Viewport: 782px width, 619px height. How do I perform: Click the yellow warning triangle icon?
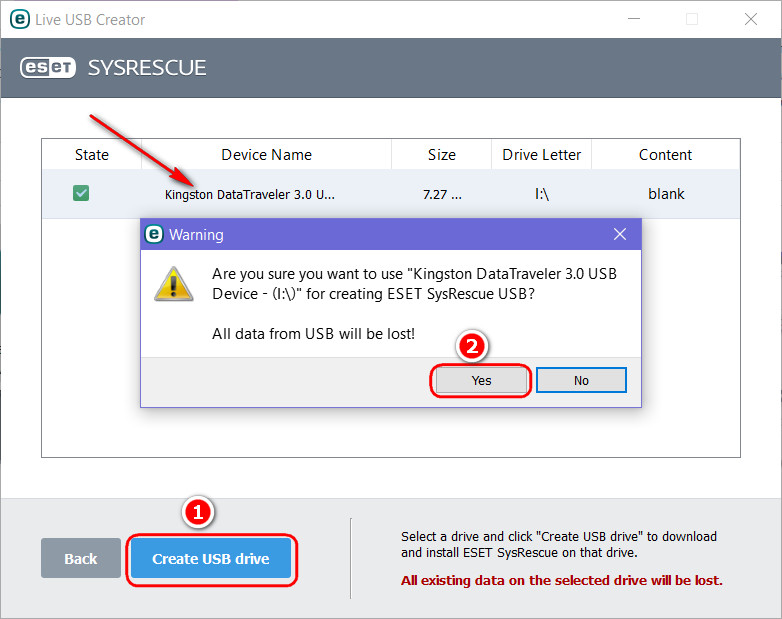pos(174,284)
